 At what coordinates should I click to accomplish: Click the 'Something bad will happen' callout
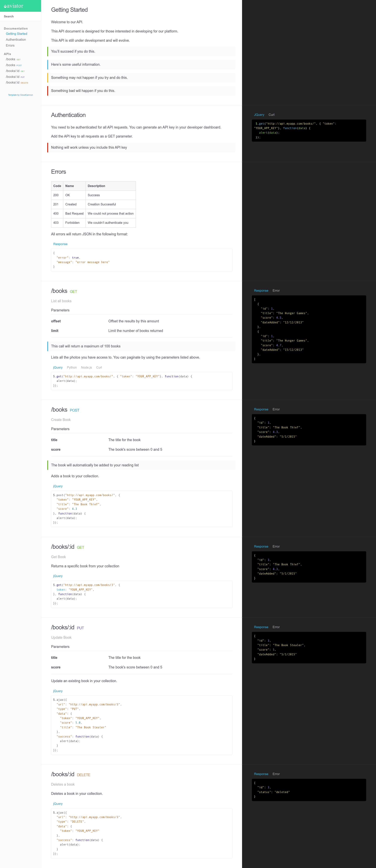point(141,91)
